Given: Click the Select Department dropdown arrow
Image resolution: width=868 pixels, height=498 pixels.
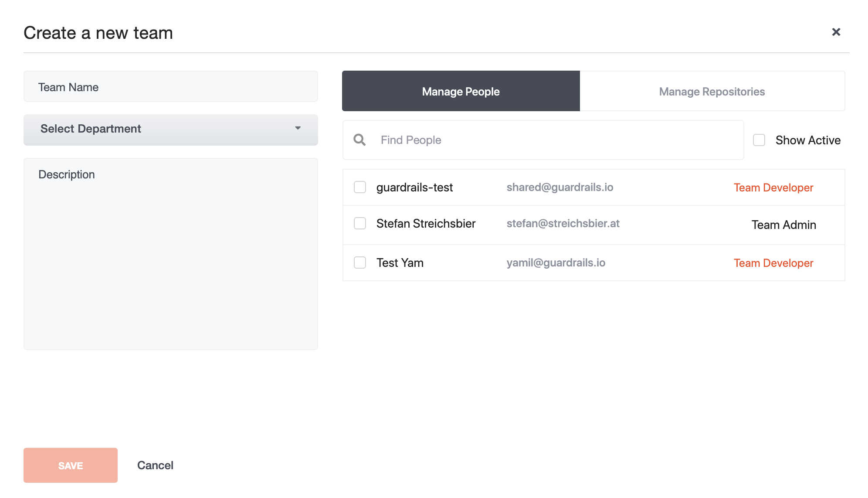Looking at the screenshot, I should pos(298,128).
